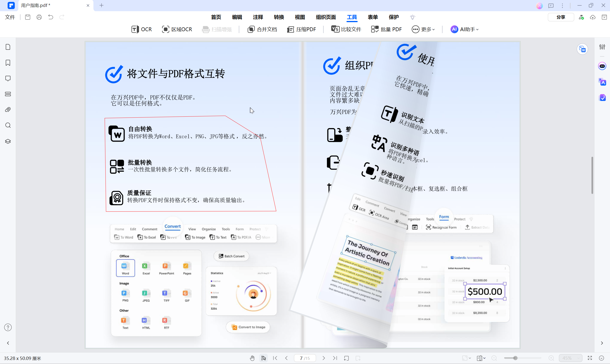Open the AI助手 dropdown chevron

click(x=477, y=30)
